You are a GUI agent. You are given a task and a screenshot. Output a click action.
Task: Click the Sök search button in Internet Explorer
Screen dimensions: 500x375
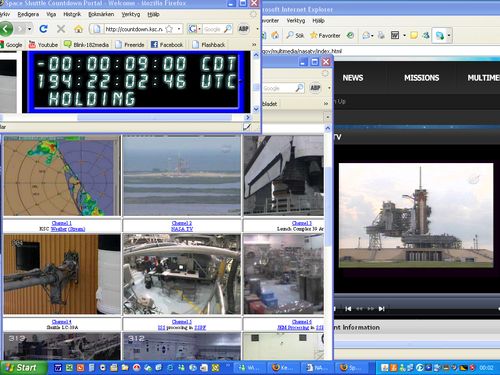[295, 35]
